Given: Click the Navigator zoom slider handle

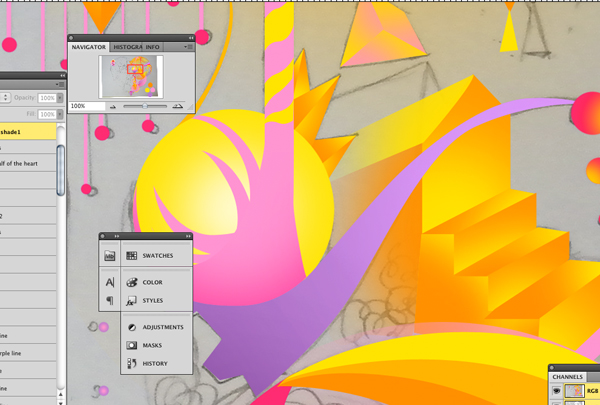Looking at the screenshot, I should coord(145,106).
